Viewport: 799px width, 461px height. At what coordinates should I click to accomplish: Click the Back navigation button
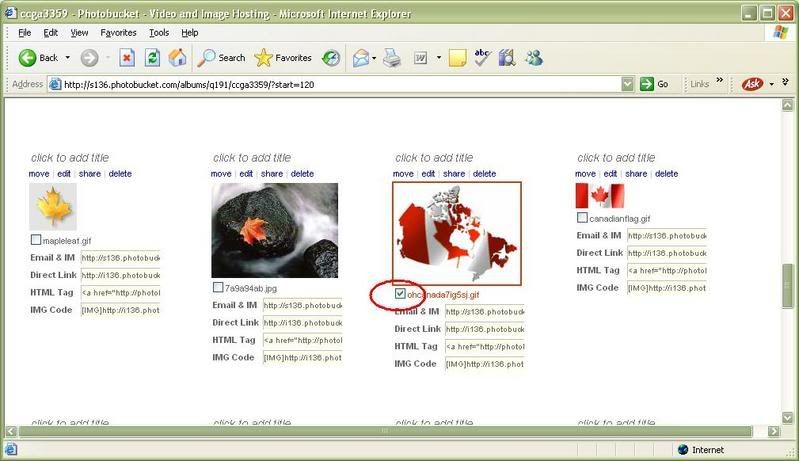tap(38, 58)
